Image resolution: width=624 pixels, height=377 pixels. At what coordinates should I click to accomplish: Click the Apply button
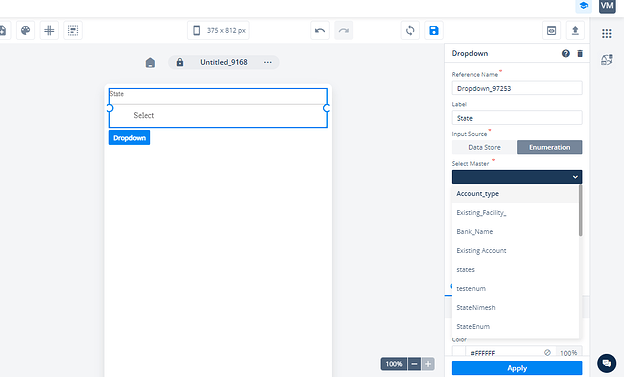517,368
